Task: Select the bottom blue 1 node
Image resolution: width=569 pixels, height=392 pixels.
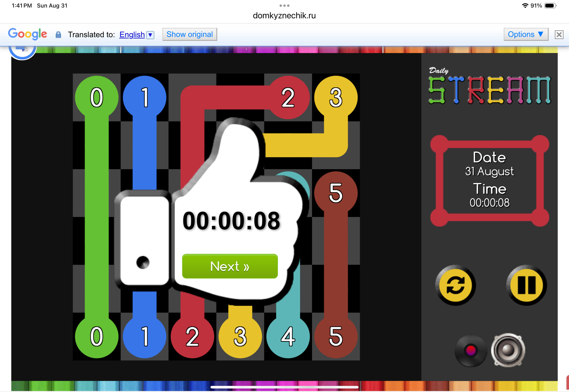Action: [144, 337]
